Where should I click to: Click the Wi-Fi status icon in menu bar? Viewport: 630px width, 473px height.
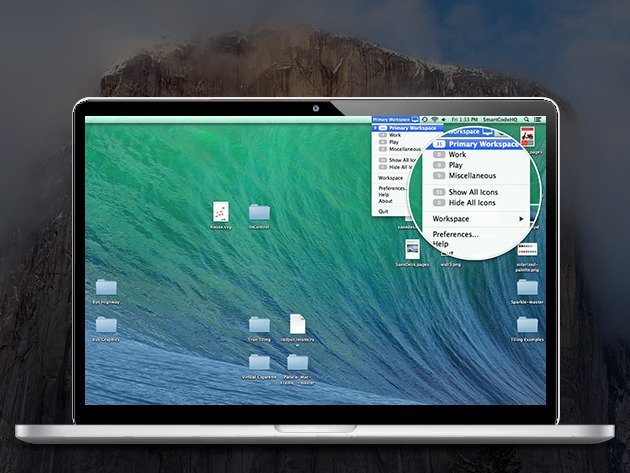click(x=433, y=119)
